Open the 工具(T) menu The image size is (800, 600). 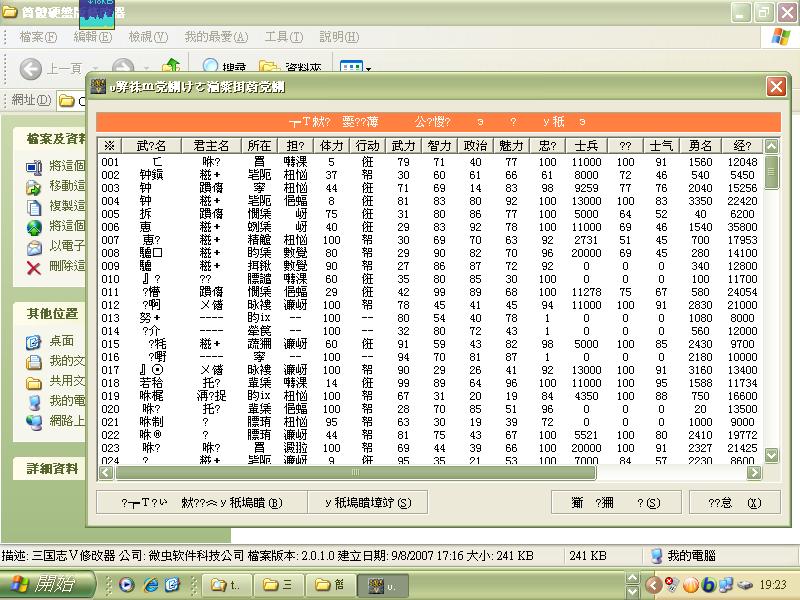pyautogui.click(x=283, y=37)
